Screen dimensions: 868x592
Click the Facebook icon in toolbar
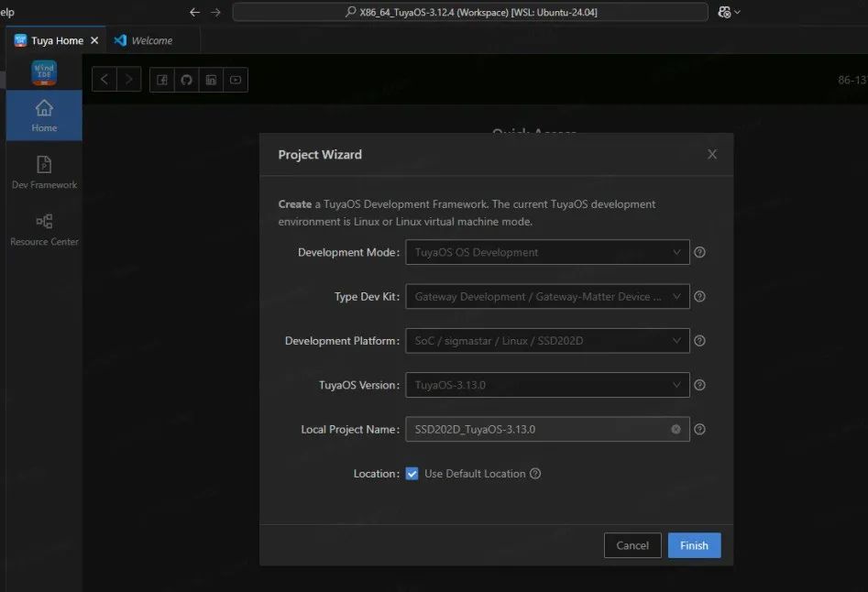tap(162, 80)
